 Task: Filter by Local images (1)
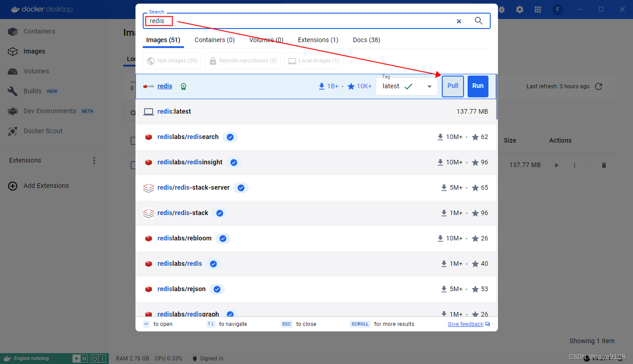[314, 61]
